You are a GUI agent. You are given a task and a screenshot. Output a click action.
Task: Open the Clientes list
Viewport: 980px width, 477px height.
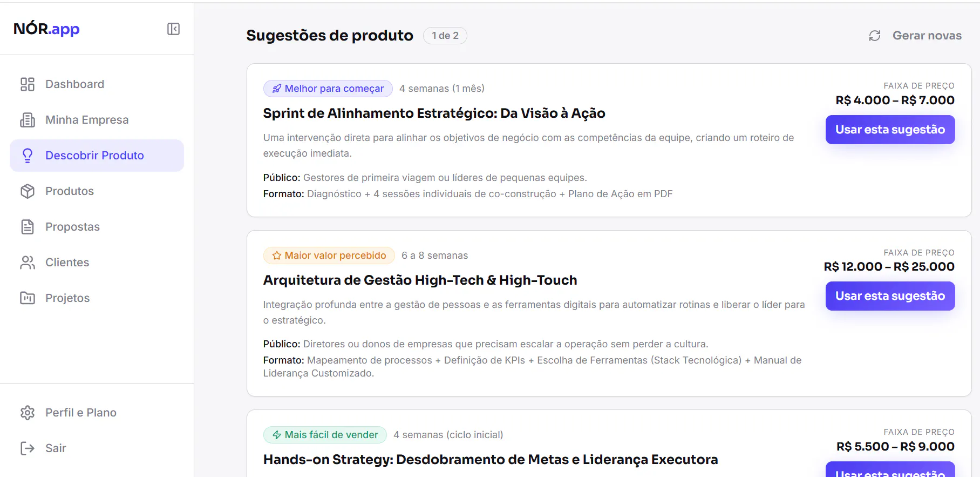(x=97, y=263)
